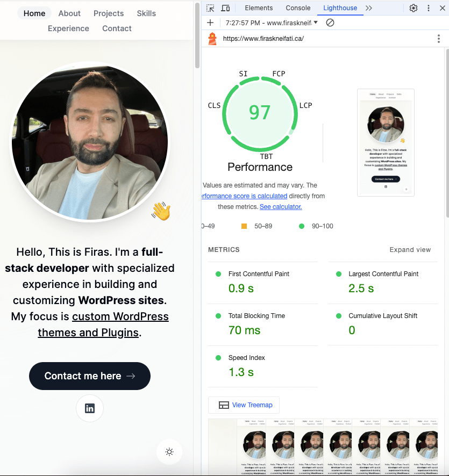Go to Projects in site navigation

point(109,13)
